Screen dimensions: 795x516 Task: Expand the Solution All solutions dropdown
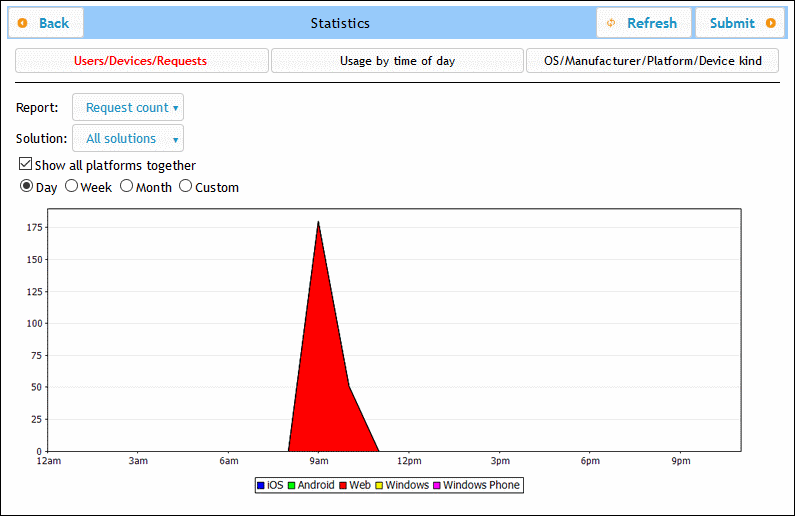[128, 139]
